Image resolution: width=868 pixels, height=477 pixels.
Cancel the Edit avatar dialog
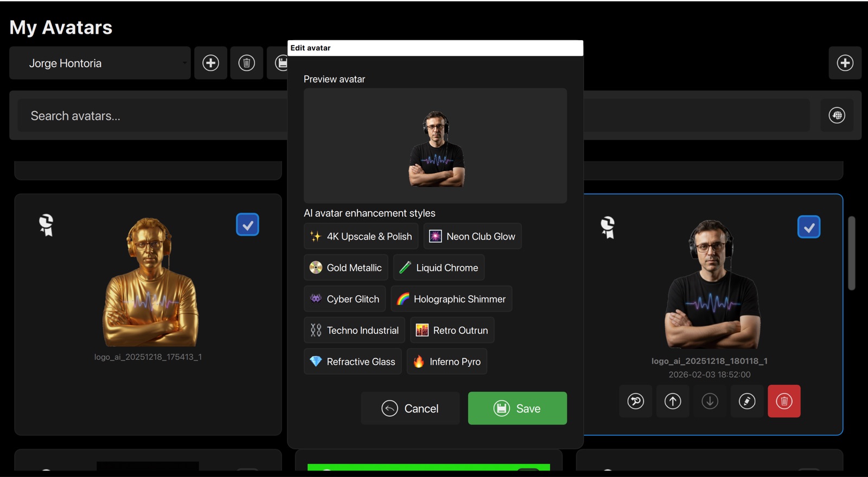coord(410,408)
